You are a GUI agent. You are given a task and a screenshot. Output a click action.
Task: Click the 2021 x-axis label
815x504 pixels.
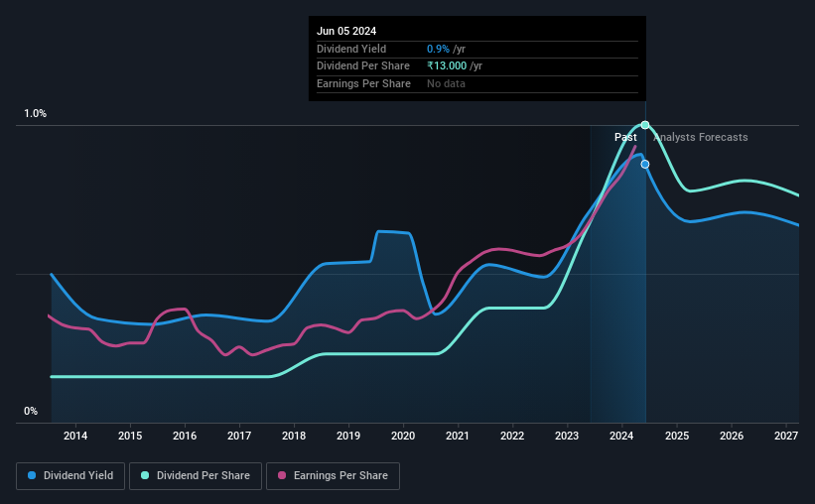[458, 436]
